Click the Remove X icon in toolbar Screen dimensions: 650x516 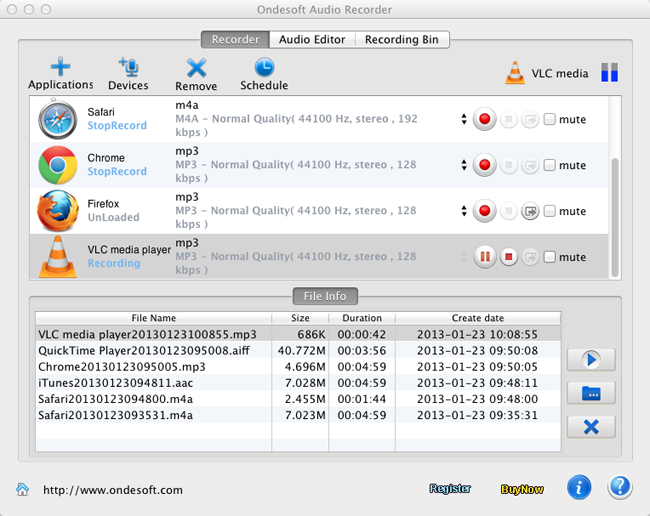click(x=196, y=68)
